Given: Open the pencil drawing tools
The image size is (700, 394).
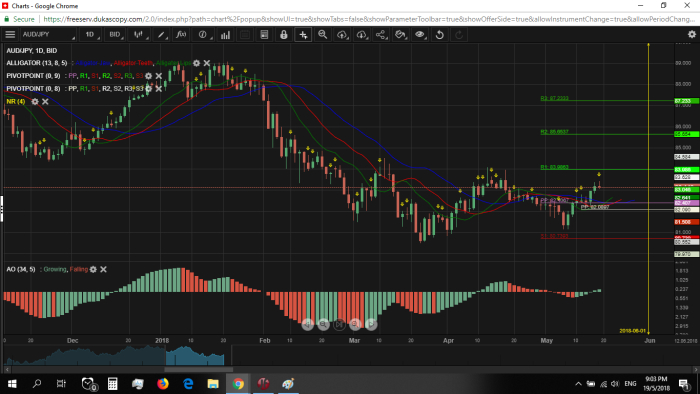Looking at the screenshot, I should 161,34.
